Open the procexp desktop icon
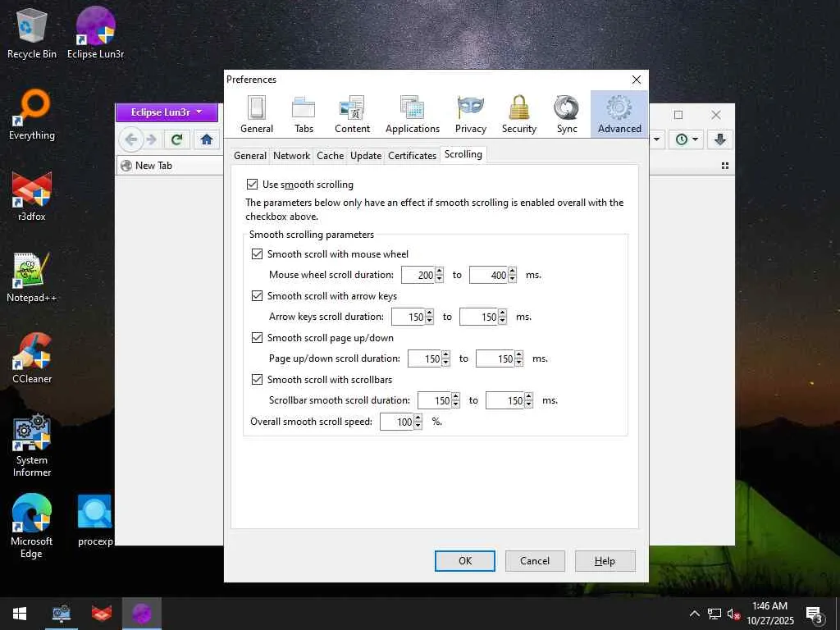This screenshot has width=840, height=630. (x=95, y=521)
